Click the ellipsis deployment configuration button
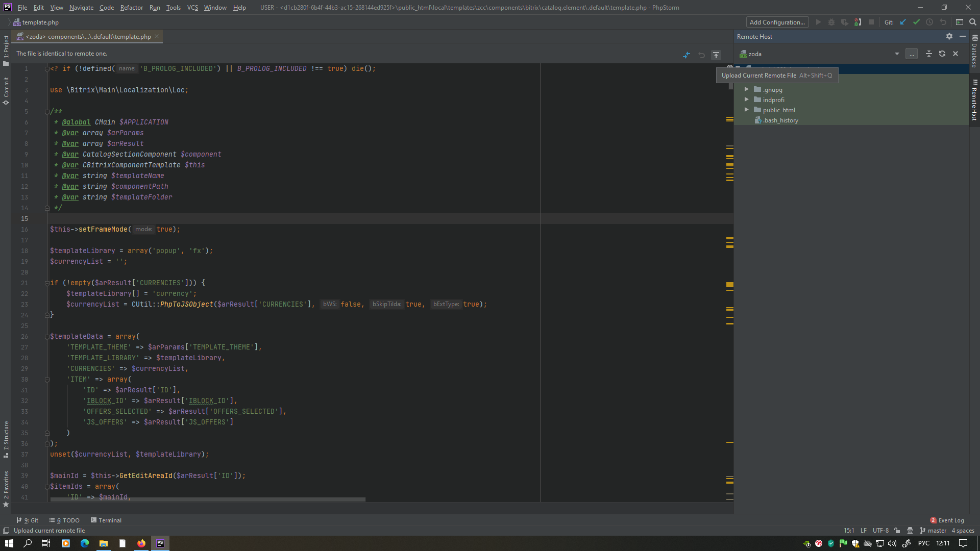980x551 pixels. [912, 54]
